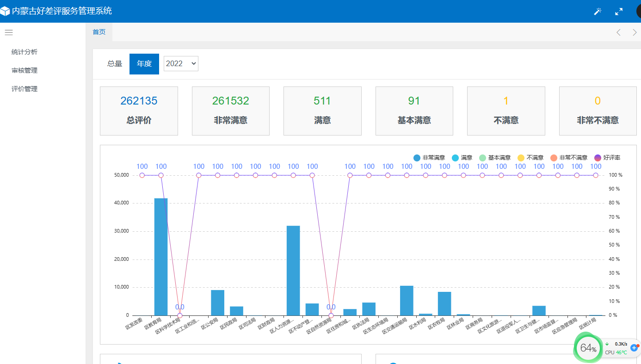Click the 不满意 yellow legend swatch
The image size is (641, 364).
point(521,158)
